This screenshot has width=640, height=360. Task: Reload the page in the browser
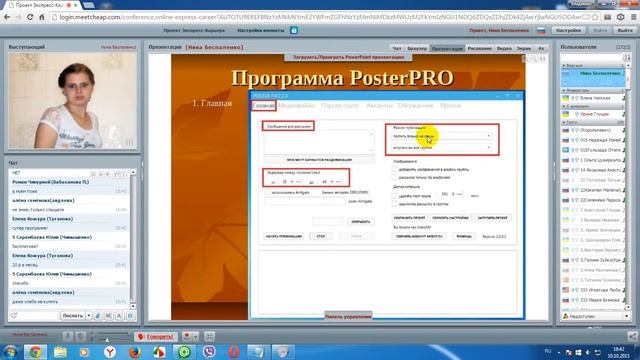coord(30,17)
